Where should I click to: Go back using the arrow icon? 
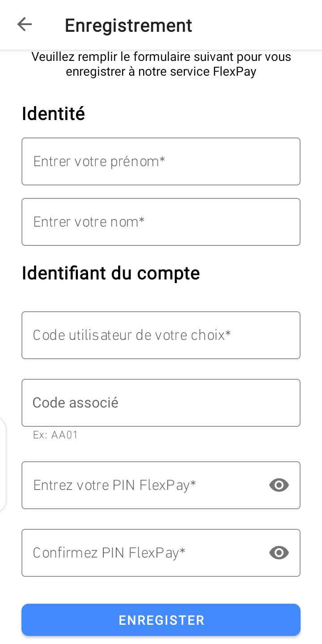pos(25,25)
